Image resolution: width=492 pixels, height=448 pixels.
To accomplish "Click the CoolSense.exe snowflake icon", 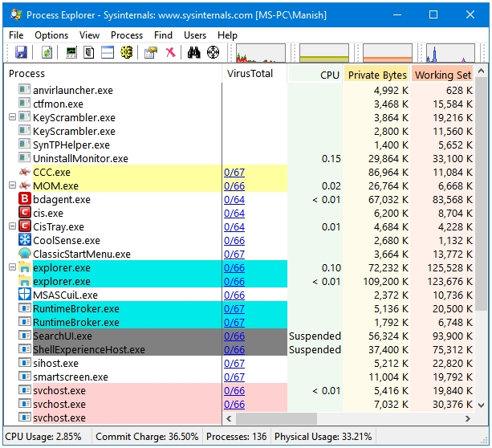I will click(x=25, y=240).
